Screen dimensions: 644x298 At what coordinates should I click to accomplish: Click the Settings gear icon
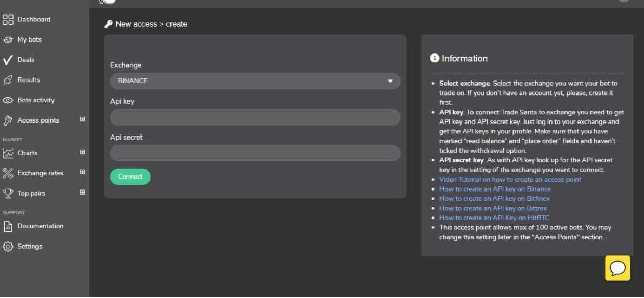tap(8, 247)
